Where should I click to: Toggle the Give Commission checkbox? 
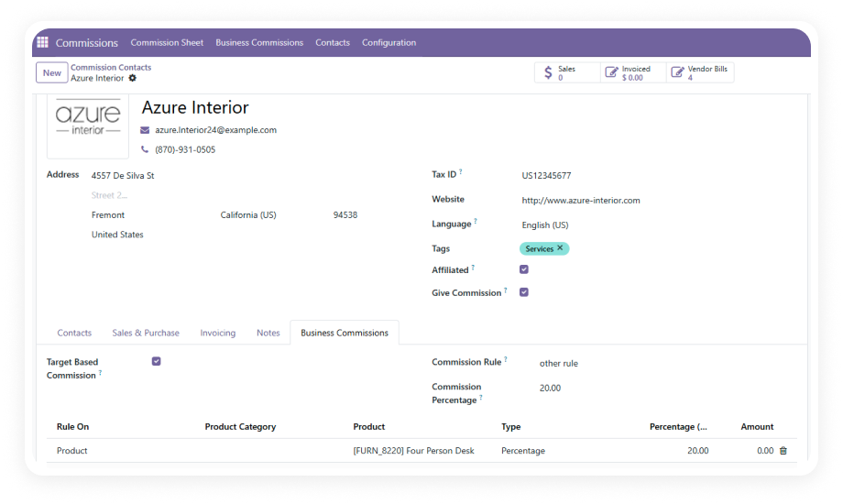(524, 292)
